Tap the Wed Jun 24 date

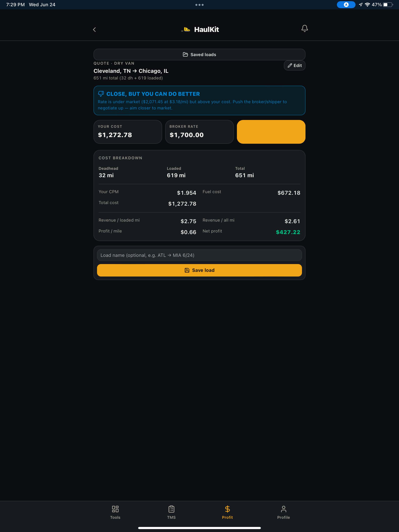(x=42, y=4)
